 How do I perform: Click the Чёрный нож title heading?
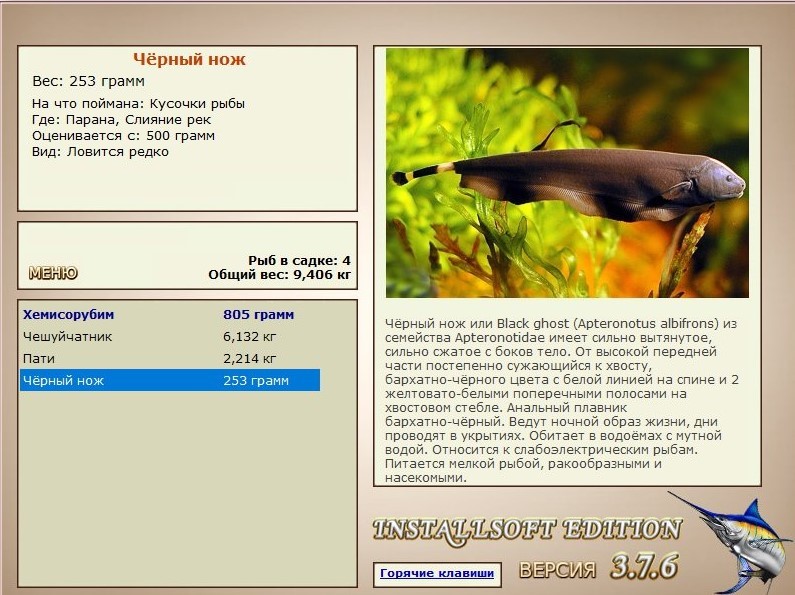(x=190, y=59)
